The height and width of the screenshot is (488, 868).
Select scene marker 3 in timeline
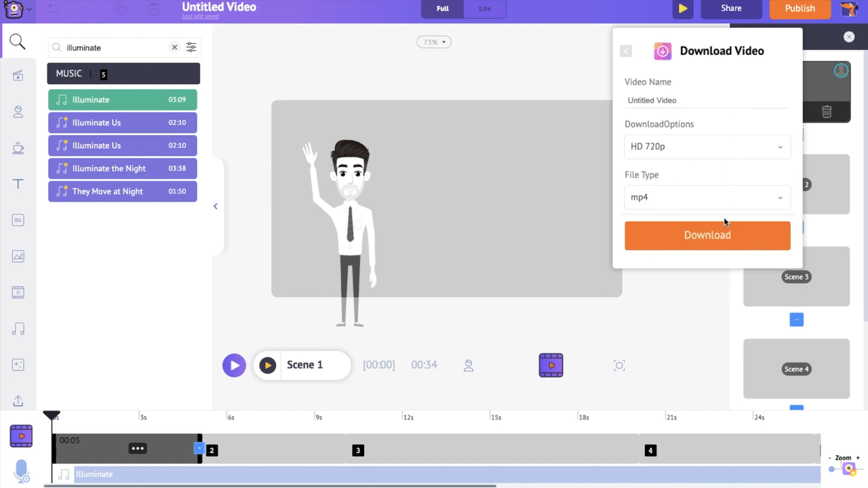[x=358, y=450]
